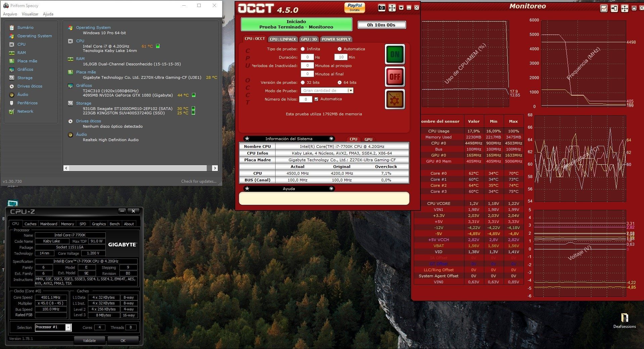Click the Duración minutes input field
Image resolution: width=644 pixels, height=349 pixels.
pyautogui.click(x=341, y=57)
